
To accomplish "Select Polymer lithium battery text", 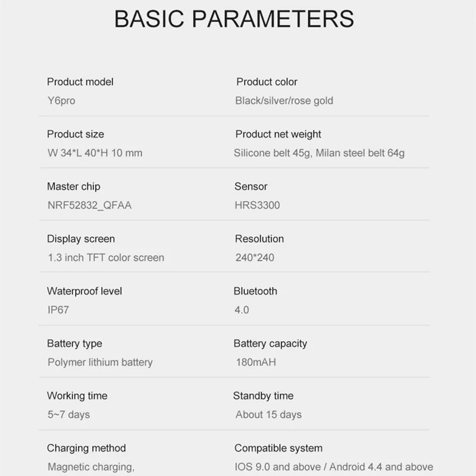I will (100, 362).
